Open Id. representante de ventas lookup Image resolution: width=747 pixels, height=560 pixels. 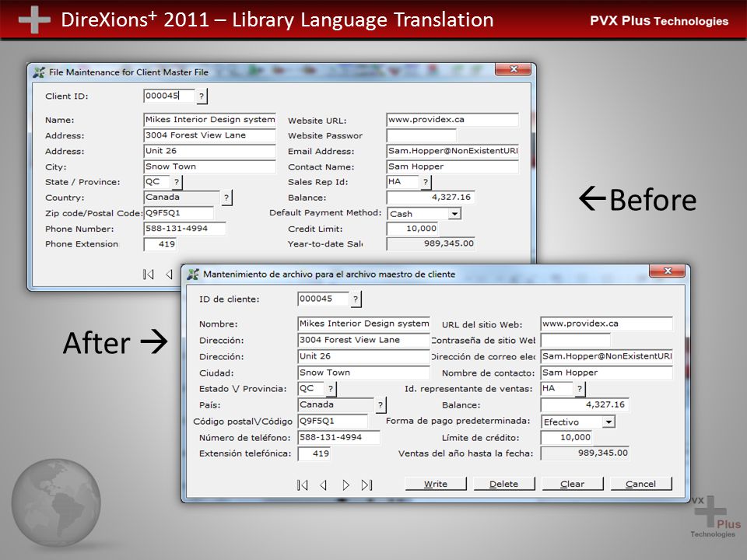click(x=579, y=389)
